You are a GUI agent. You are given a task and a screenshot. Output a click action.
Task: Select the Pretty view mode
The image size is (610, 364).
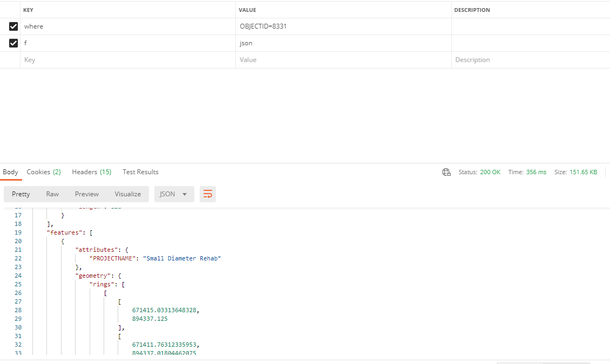(x=21, y=194)
